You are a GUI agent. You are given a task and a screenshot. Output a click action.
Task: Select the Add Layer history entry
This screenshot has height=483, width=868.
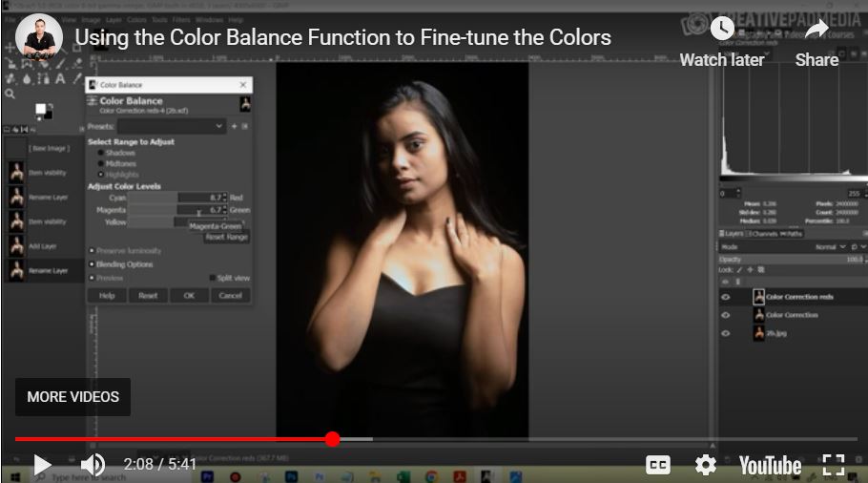pyautogui.click(x=43, y=246)
